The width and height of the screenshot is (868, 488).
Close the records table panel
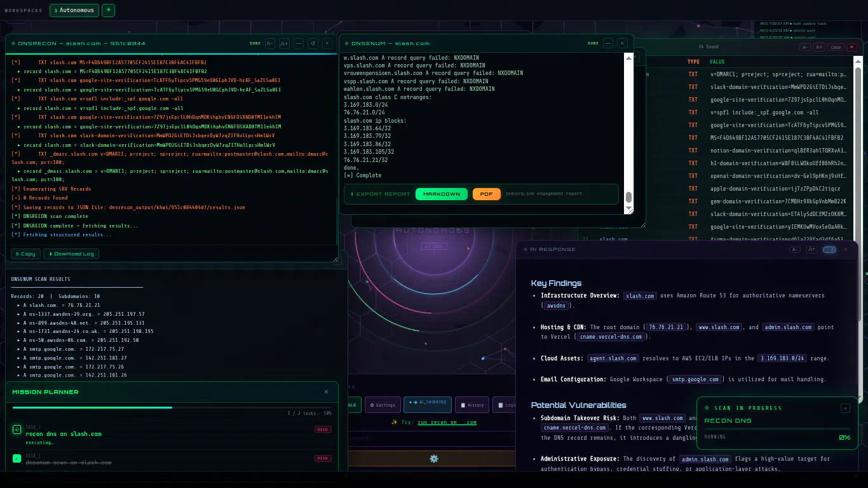(x=852, y=47)
